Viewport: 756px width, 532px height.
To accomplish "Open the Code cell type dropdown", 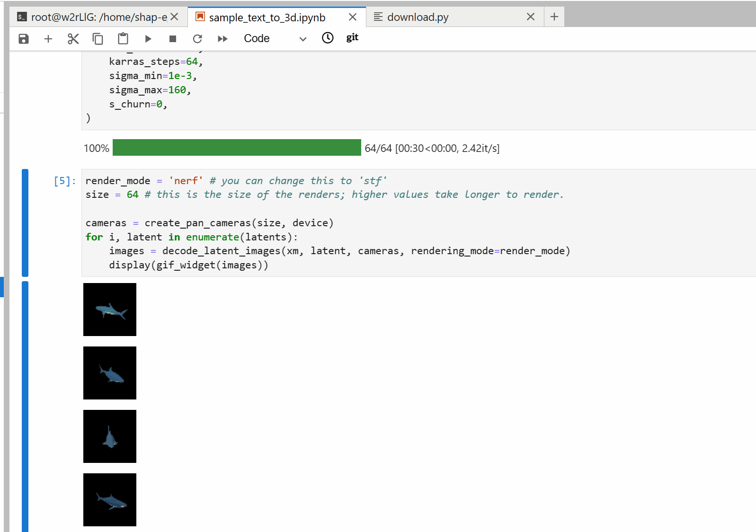I will click(275, 39).
